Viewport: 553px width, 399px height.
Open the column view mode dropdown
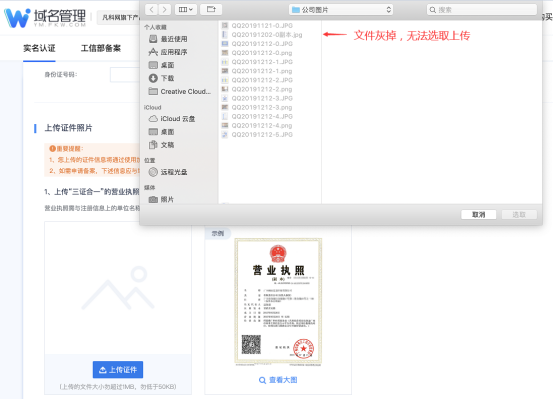(x=186, y=10)
